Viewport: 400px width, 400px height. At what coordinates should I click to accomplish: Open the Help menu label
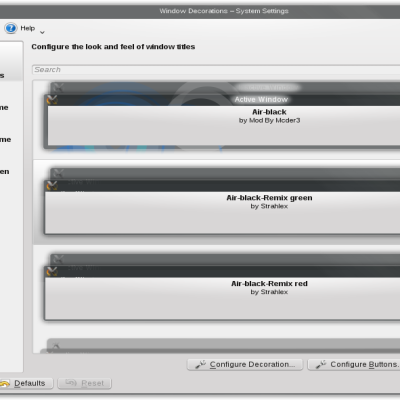(28, 28)
